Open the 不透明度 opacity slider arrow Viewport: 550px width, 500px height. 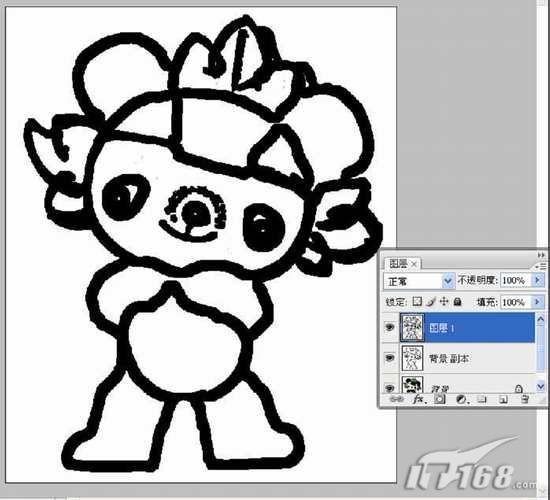(x=538, y=280)
